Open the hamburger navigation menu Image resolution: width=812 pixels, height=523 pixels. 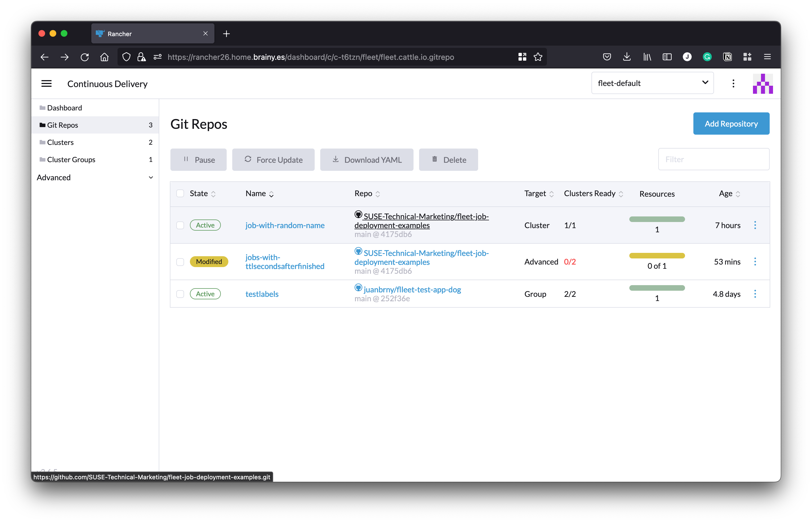(47, 83)
